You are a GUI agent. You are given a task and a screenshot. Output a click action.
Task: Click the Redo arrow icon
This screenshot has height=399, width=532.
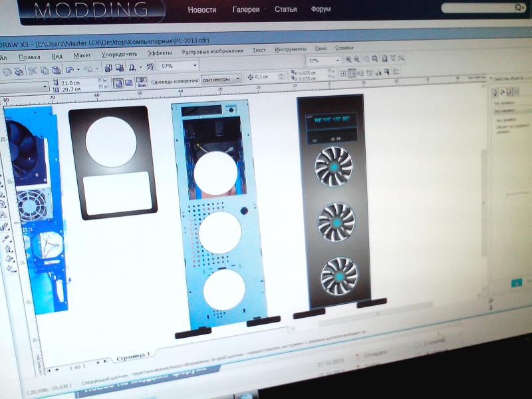coord(88,69)
